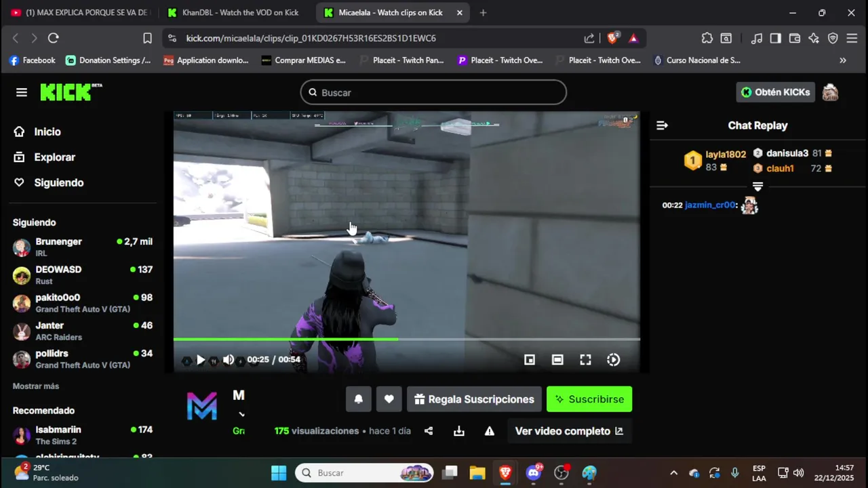The image size is (868, 488).
Task: Toggle theater mode in the video player
Action: coord(557,360)
